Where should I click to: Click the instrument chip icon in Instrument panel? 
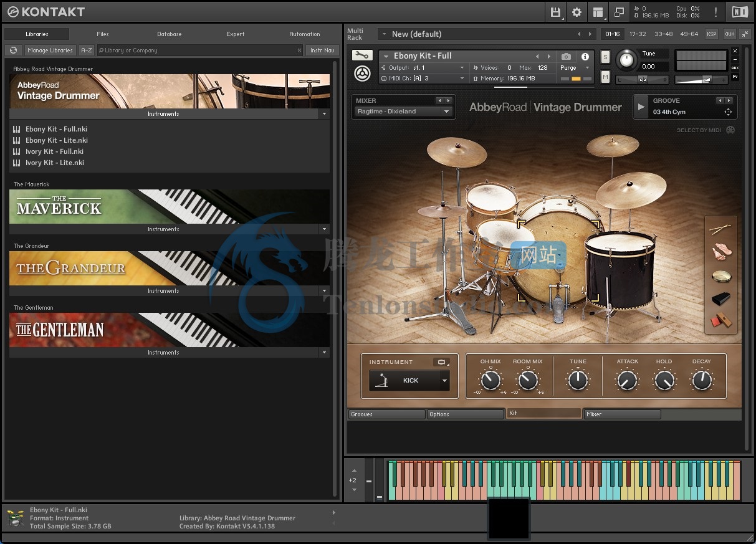pyautogui.click(x=442, y=362)
